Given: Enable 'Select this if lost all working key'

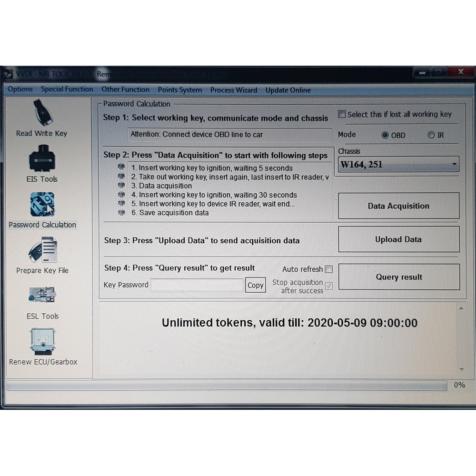Looking at the screenshot, I should 342,114.
